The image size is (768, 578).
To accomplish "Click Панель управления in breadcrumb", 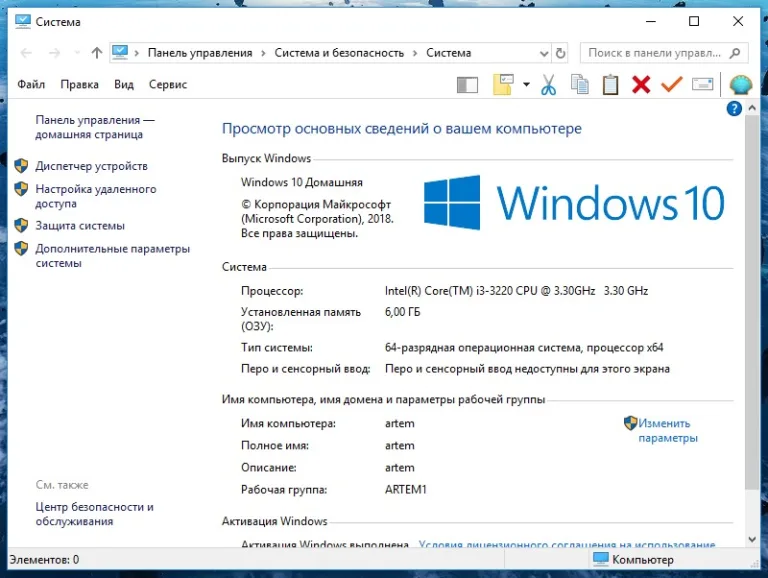I will (200, 53).
